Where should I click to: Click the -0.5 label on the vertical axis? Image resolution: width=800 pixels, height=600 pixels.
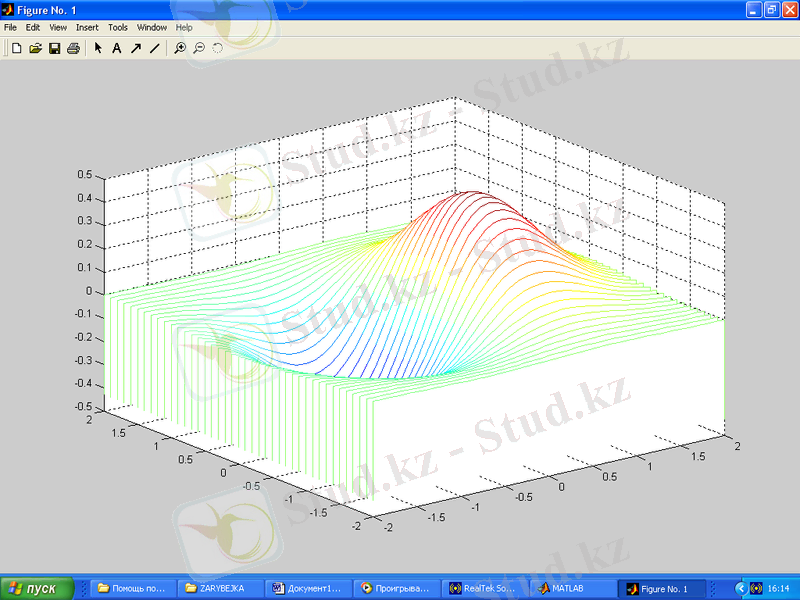coord(83,407)
